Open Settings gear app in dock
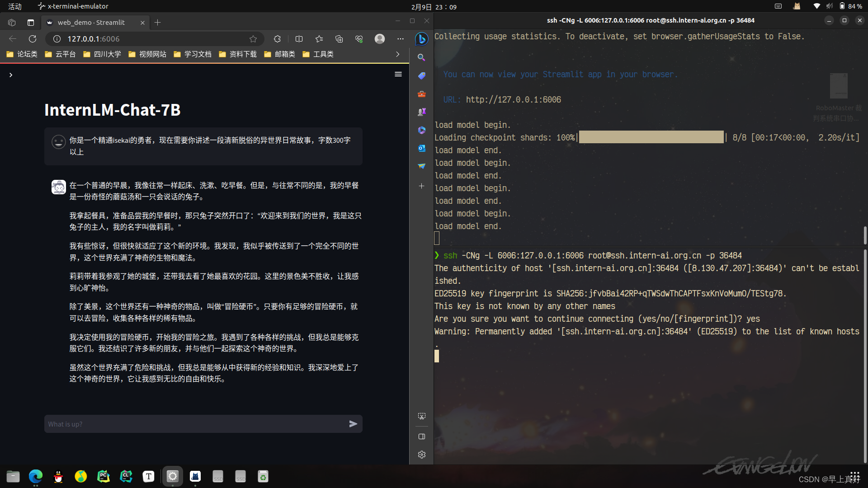Image resolution: width=868 pixels, height=488 pixels. coord(173,476)
